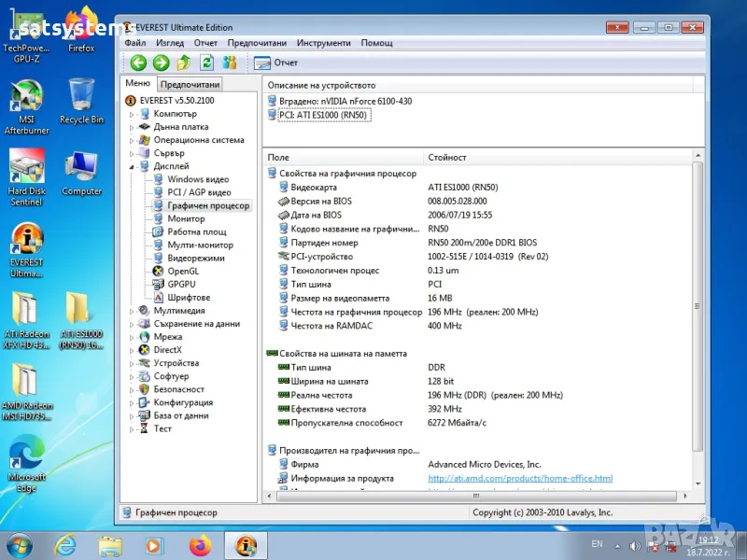Click the green Back arrow toolbar icon
The image size is (747, 560).
[138, 63]
